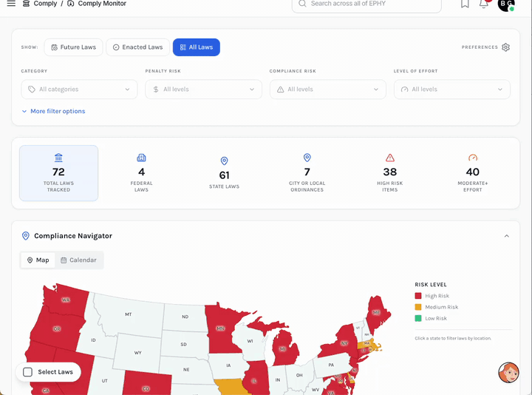This screenshot has height=395, width=532.
Task: Show Future Laws only
Action: (x=73, y=47)
